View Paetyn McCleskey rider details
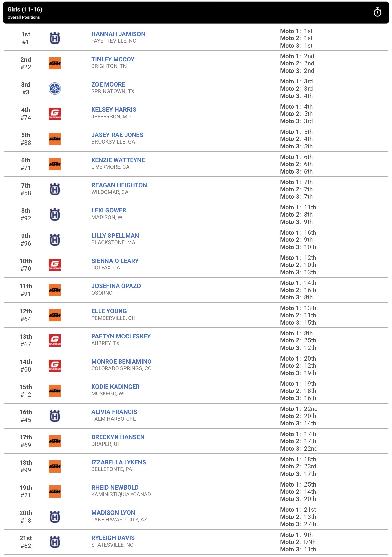Viewport: 392px width, 557px height. [x=121, y=336]
